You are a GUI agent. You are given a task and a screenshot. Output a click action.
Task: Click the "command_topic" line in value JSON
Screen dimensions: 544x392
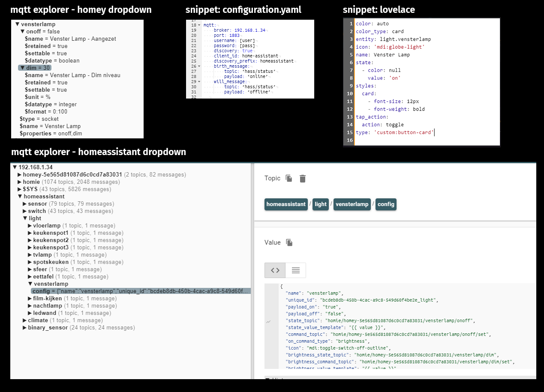pyautogui.click(x=388, y=334)
